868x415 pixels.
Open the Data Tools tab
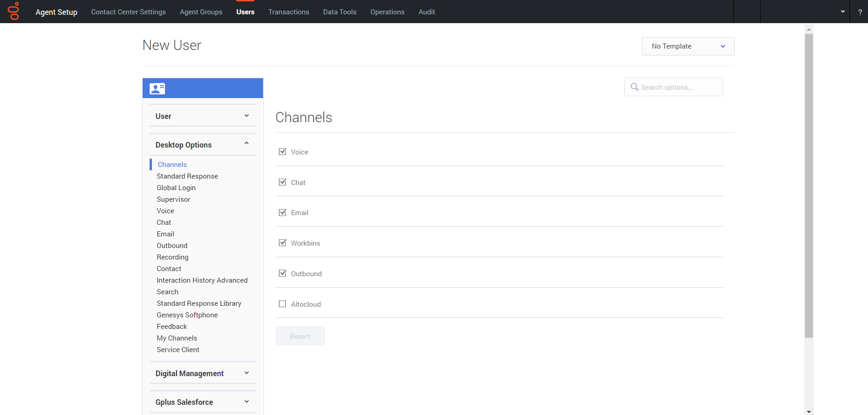[x=340, y=12]
